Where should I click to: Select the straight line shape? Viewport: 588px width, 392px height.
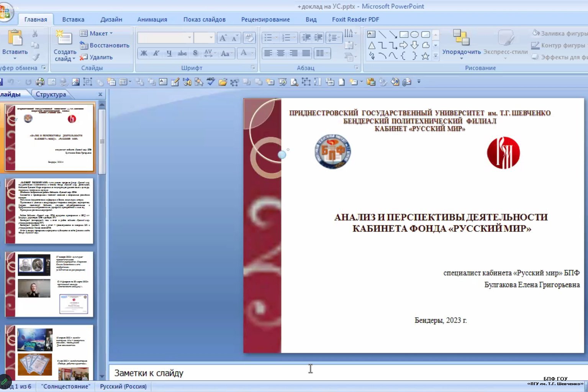[x=382, y=34]
